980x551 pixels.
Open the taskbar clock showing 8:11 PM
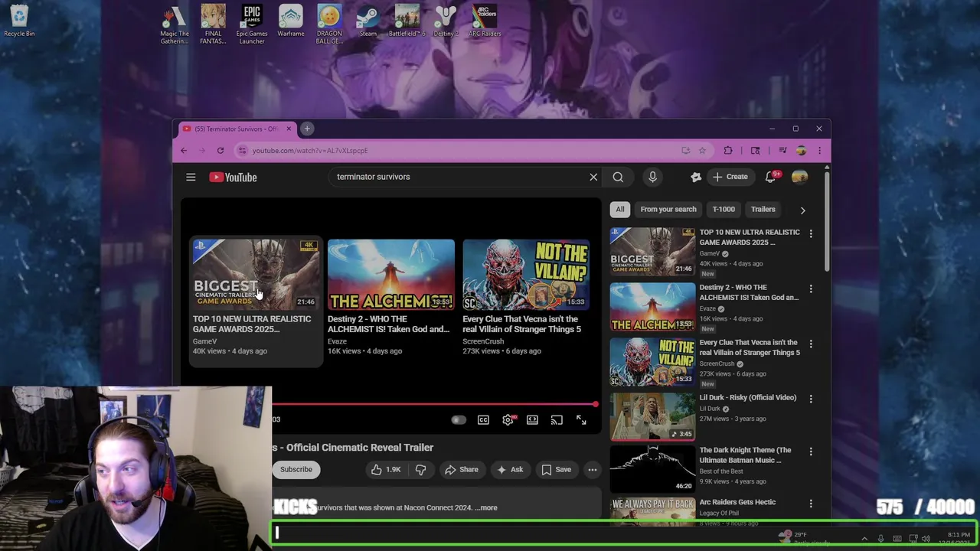click(959, 539)
